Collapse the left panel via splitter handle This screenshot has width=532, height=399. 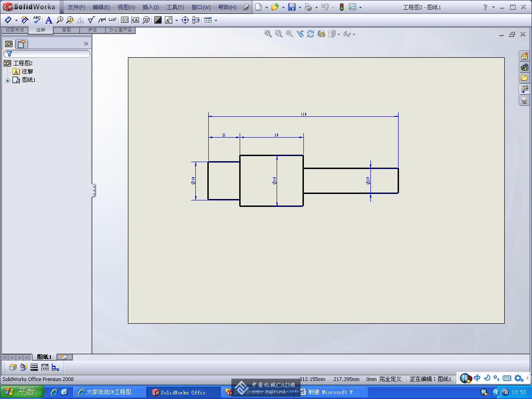click(x=94, y=190)
